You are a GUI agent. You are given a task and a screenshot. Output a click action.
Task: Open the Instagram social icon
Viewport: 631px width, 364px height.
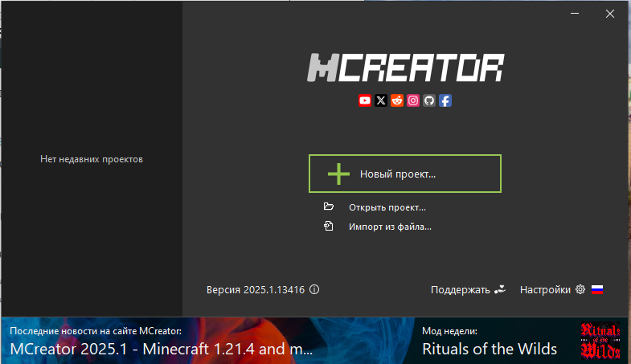pyautogui.click(x=413, y=100)
